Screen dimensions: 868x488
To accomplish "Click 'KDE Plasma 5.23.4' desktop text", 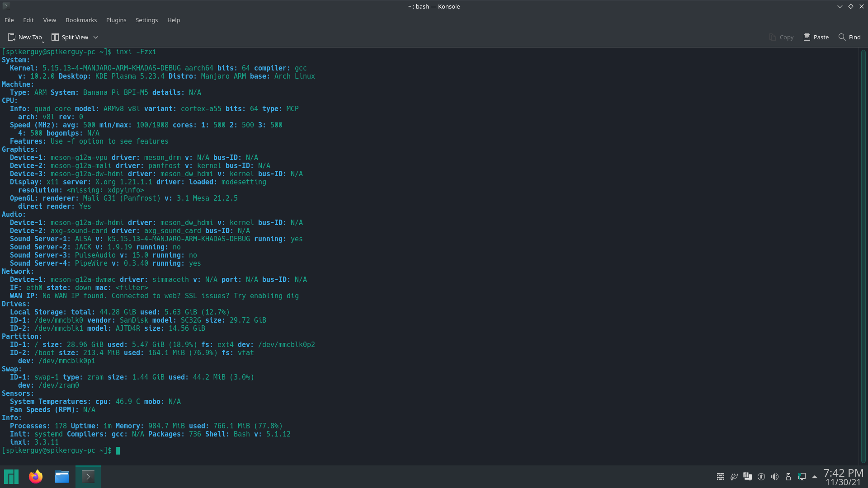I will tap(130, 76).
